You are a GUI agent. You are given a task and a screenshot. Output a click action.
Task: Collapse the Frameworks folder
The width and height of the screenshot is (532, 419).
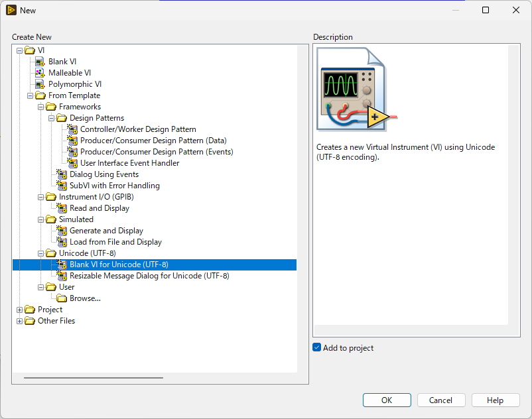coord(40,107)
